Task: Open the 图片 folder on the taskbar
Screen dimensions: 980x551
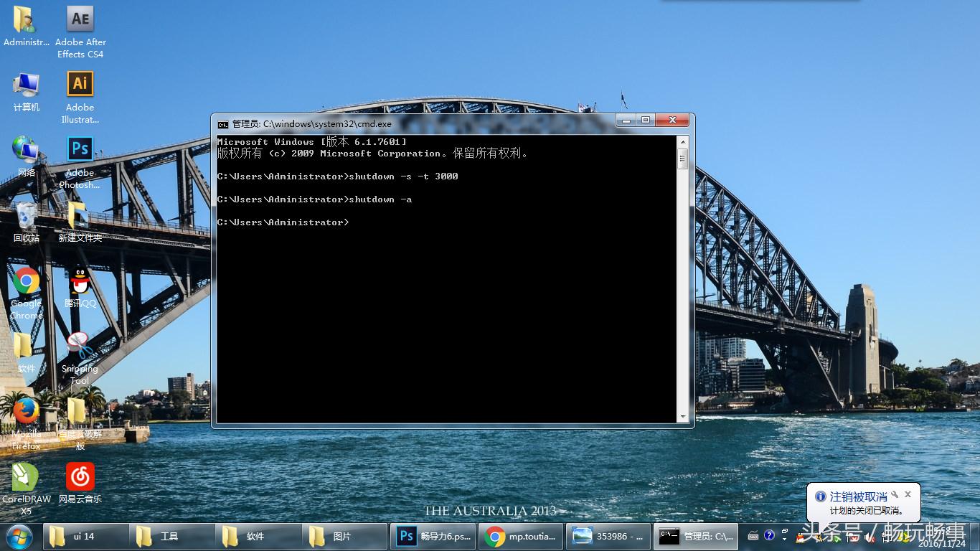Action: (x=344, y=536)
